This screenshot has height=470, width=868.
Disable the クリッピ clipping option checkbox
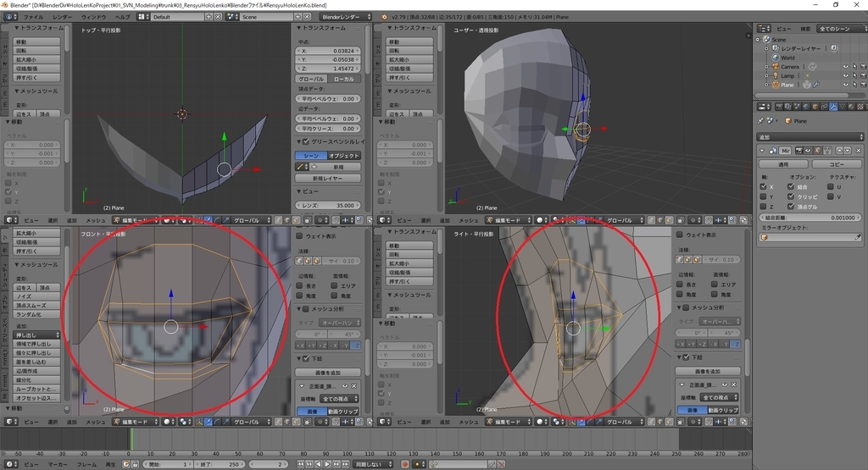pyautogui.click(x=791, y=196)
